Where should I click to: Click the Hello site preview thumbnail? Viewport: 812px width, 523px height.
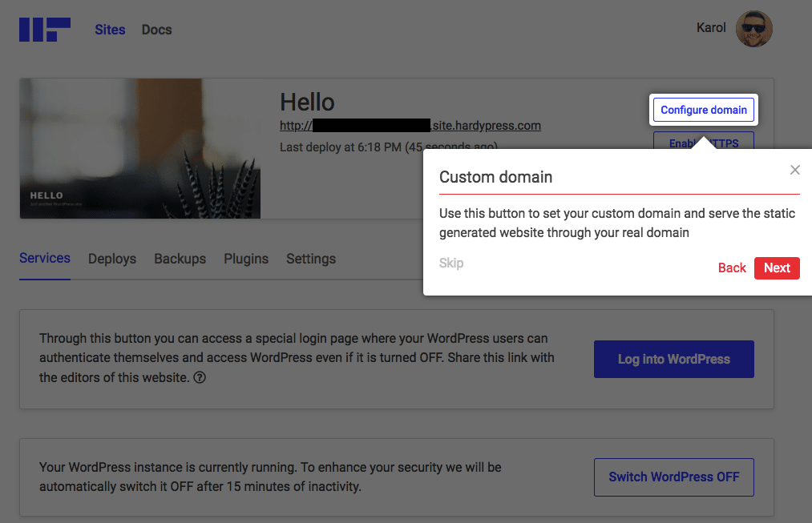139,148
